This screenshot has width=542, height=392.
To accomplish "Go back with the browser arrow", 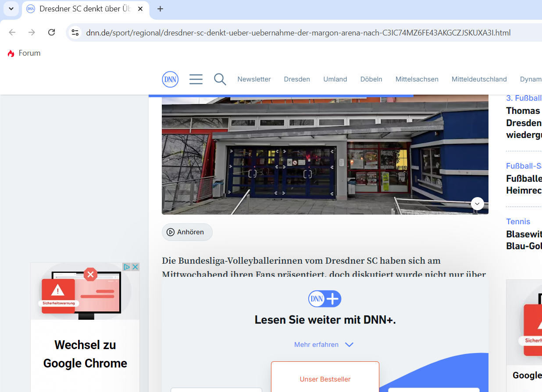I will (12, 32).
